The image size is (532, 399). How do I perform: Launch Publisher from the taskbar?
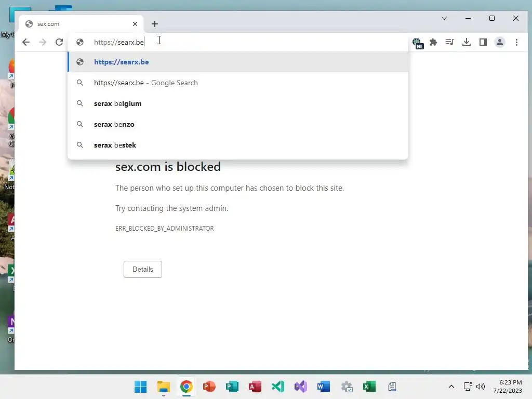tap(232, 387)
